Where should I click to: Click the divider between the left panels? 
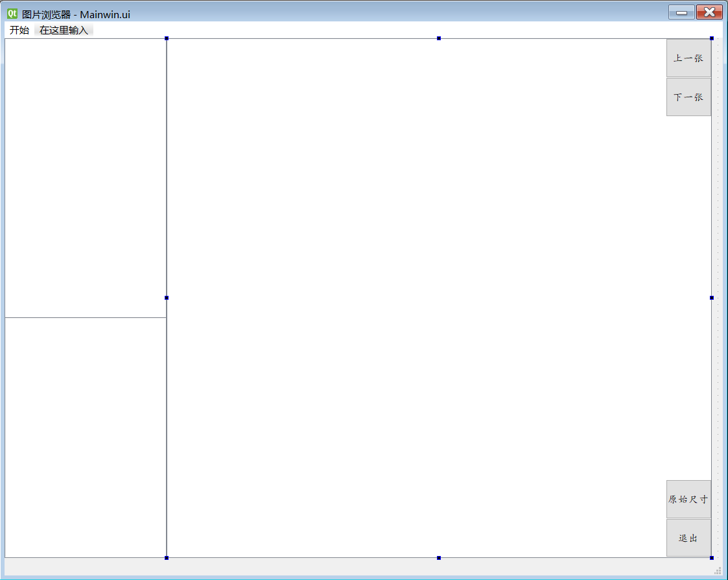(x=84, y=318)
